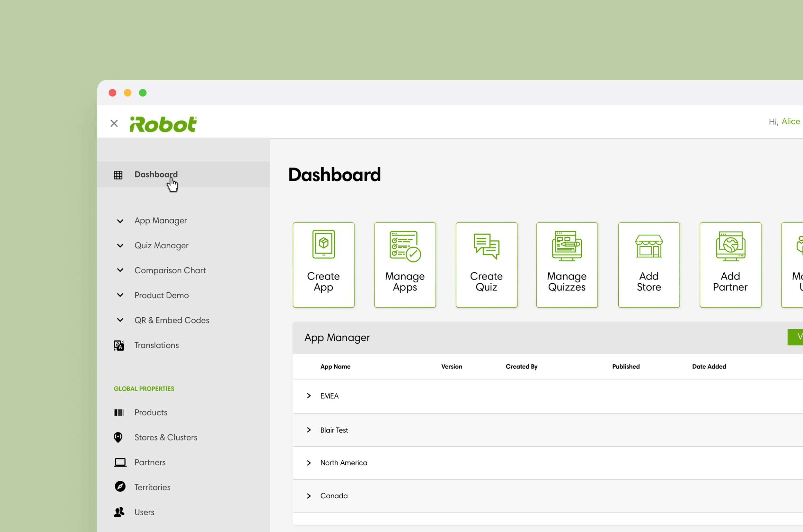Click the Add Partner globe icon
This screenshot has height=532, width=803.
point(730,246)
